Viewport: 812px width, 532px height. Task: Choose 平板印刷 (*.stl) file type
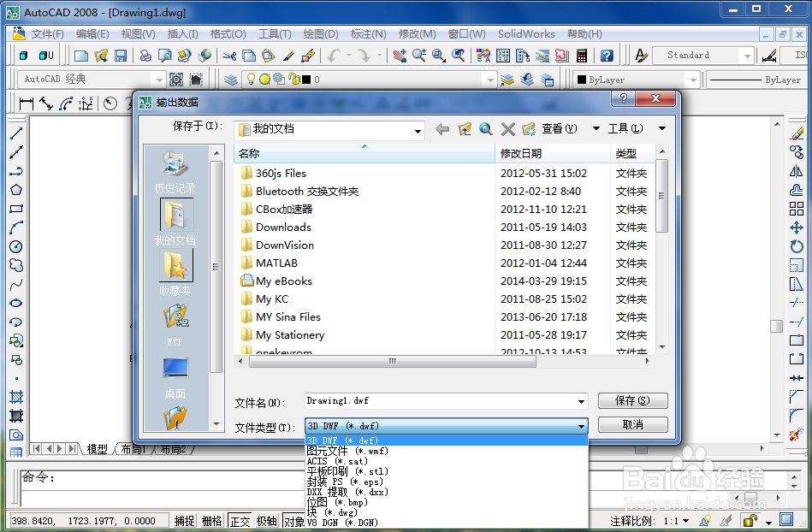pyautogui.click(x=447, y=471)
